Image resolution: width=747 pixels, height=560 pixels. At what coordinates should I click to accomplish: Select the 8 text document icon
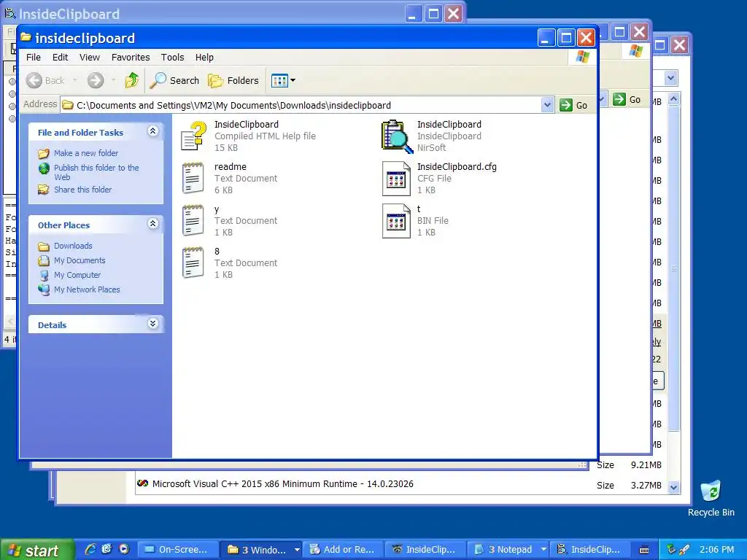(x=193, y=262)
